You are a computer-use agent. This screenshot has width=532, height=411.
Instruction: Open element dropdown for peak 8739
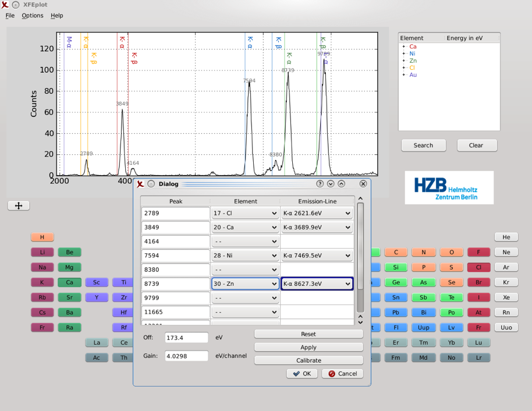click(245, 284)
